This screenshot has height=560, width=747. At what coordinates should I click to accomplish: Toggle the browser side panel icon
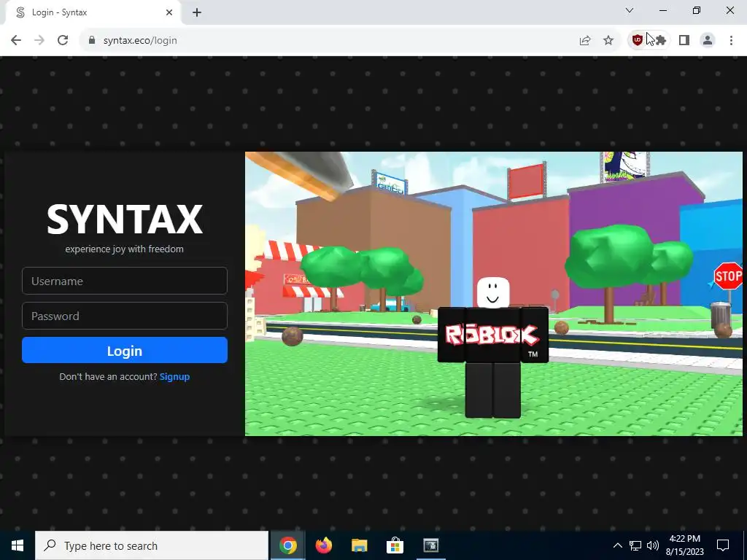684,41
